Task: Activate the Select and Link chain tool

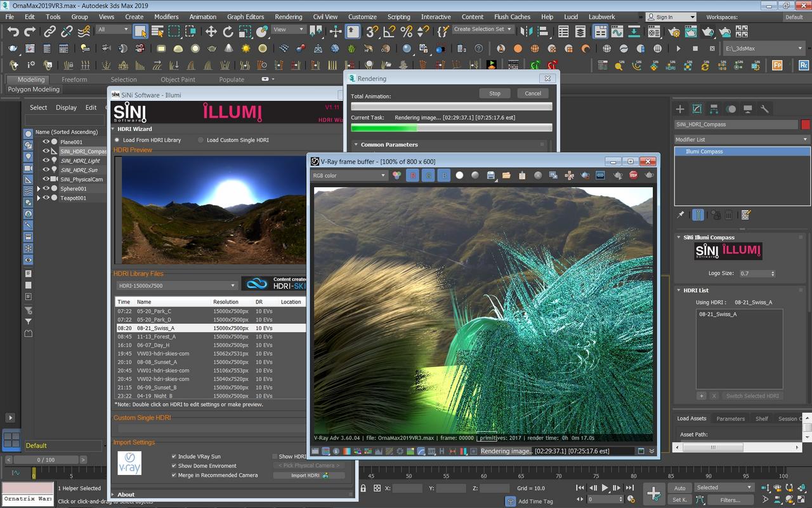Action: point(49,31)
